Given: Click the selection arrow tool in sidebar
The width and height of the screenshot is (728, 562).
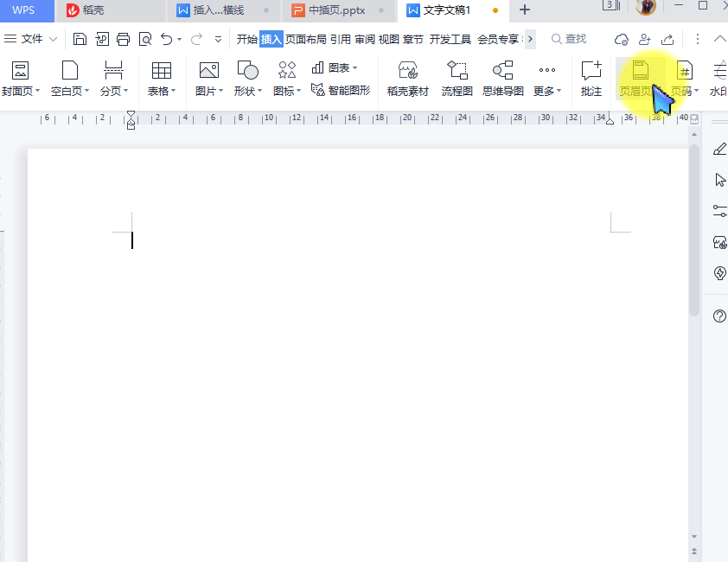Looking at the screenshot, I should (x=720, y=180).
